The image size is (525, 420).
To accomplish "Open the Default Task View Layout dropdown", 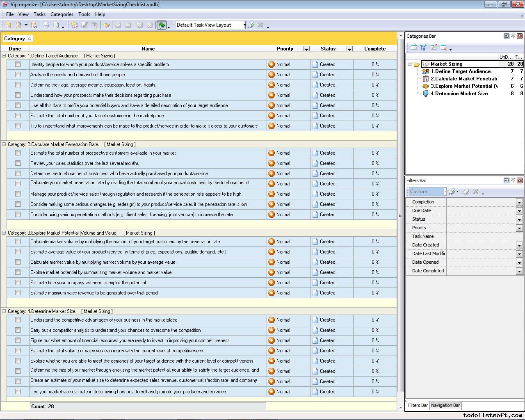I will click(244, 25).
